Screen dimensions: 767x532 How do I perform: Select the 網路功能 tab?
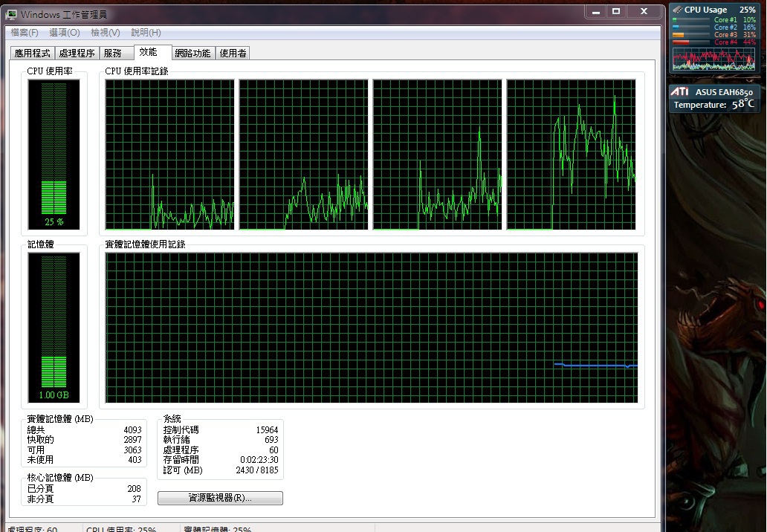click(x=192, y=53)
